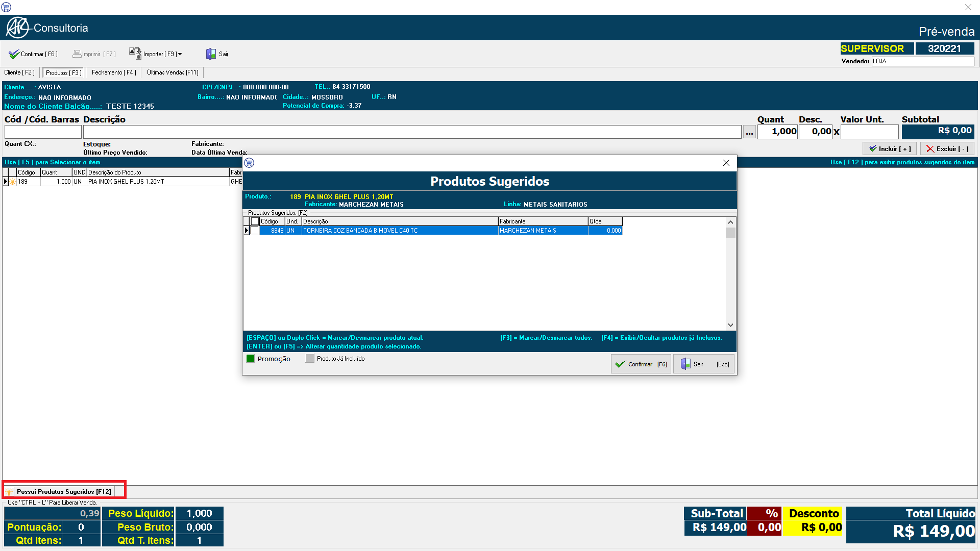Screen dimensions: 980x551
Task: Click the green Promoção legend box
Action: point(251,359)
